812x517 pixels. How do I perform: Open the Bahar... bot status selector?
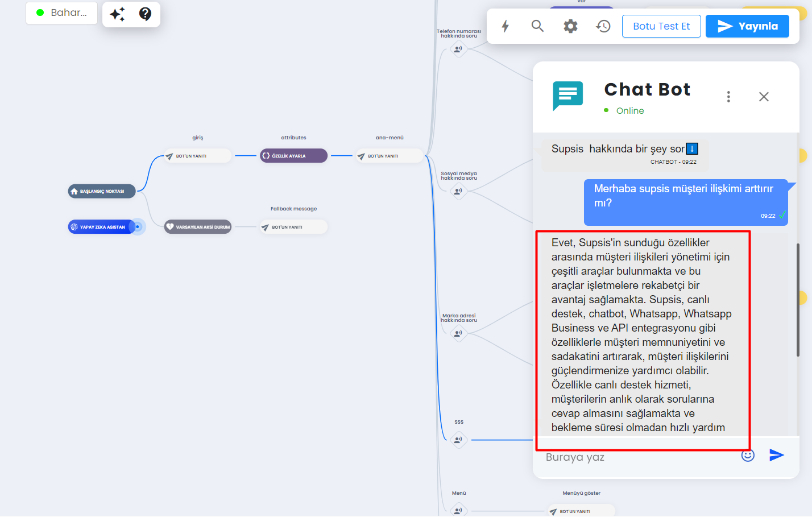click(61, 13)
